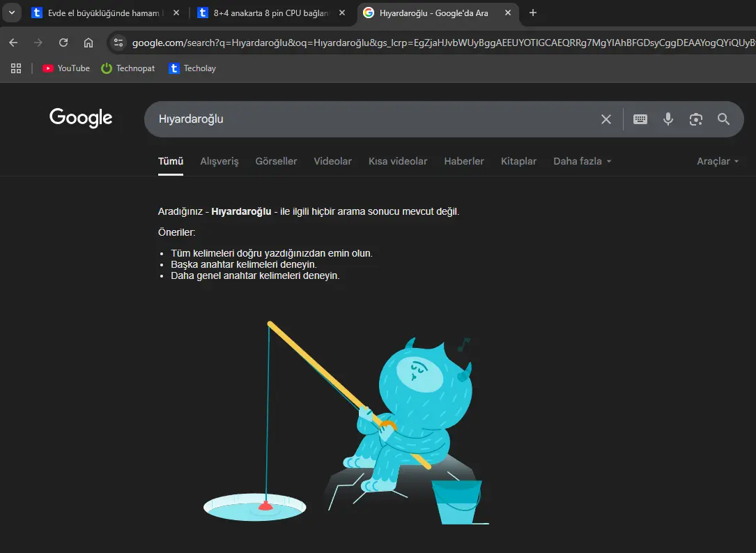Viewport: 756px width, 553px height.
Task: Select the Tümü results tab
Action: (171, 162)
